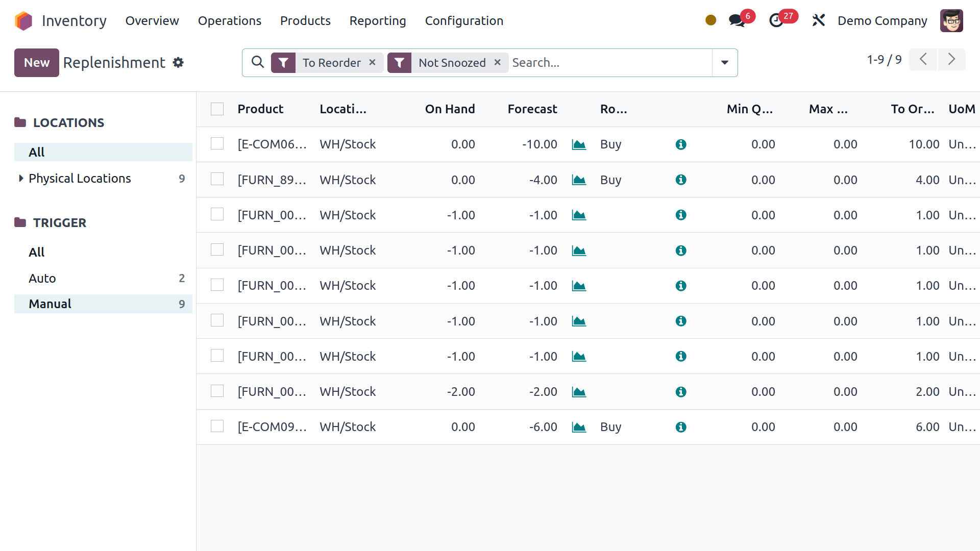Select all rows with the header checkbox
The image size is (980, 551).
pos(217,109)
